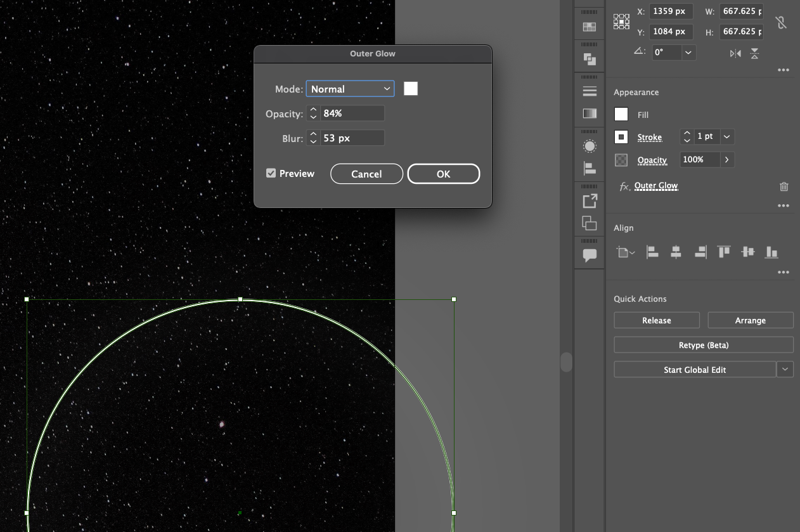Open the Mode dropdown in Outer Glow dialog
Viewport: 800px width, 532px height.
coord(350,89)
